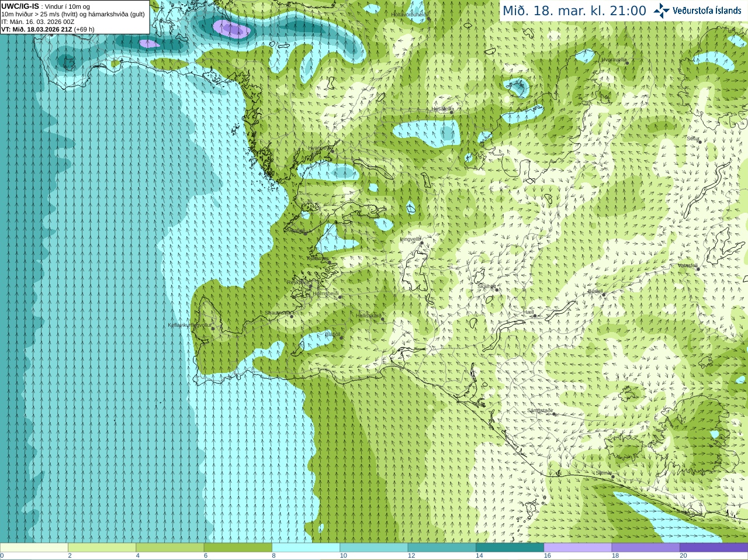Viewport: 748px width, 560px height.
Task: Click the Holtavörðuheiði station label
Action: 409,14
